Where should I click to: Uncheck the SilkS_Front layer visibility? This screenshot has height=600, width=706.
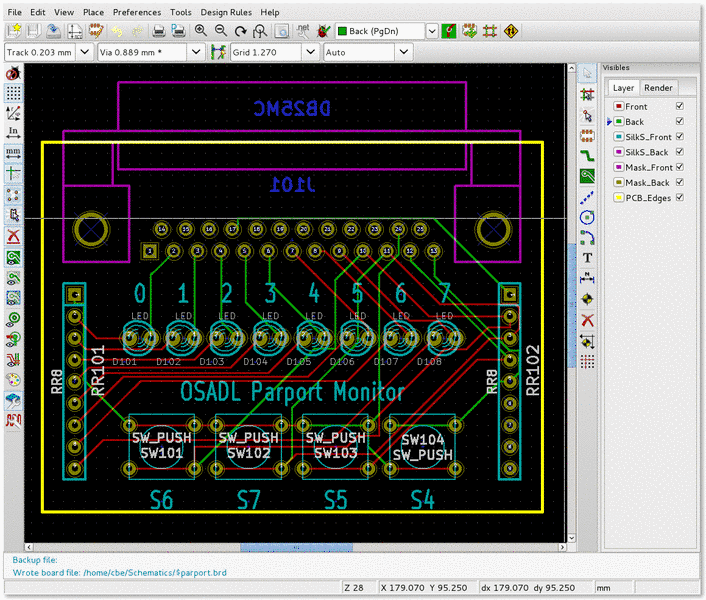click(680, 136)
